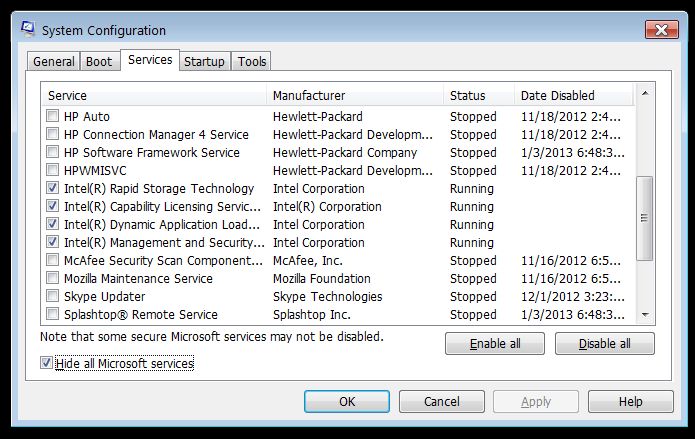Enable Mozilla Maintenance Service checkbox

coord(52,278)
